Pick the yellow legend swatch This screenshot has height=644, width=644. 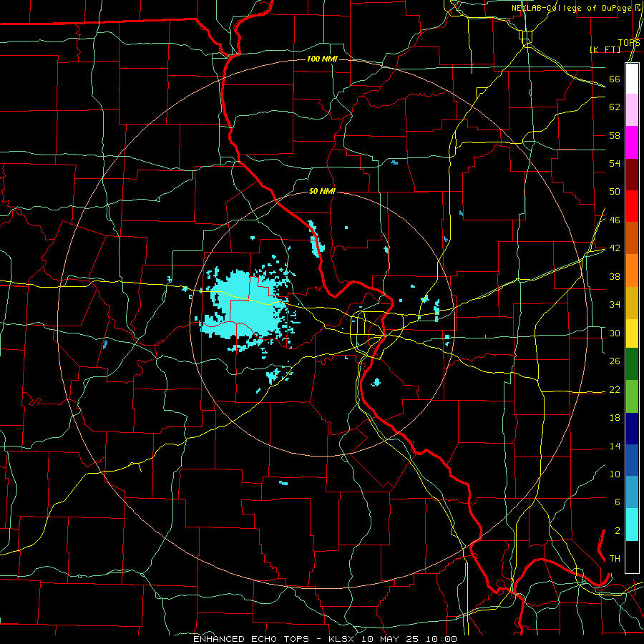tap(632, 333)
